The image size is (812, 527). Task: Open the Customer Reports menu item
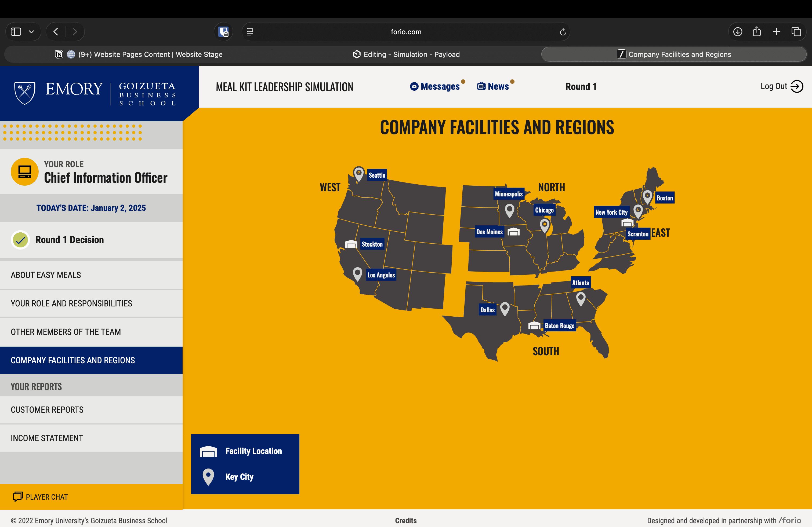(x=47, y=410)
